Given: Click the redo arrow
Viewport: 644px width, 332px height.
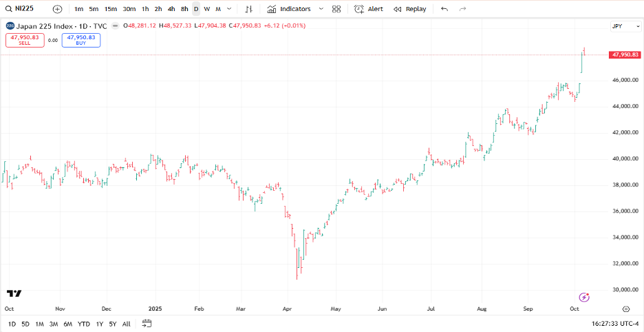Looking at the screenshot, I should point(462,9).
